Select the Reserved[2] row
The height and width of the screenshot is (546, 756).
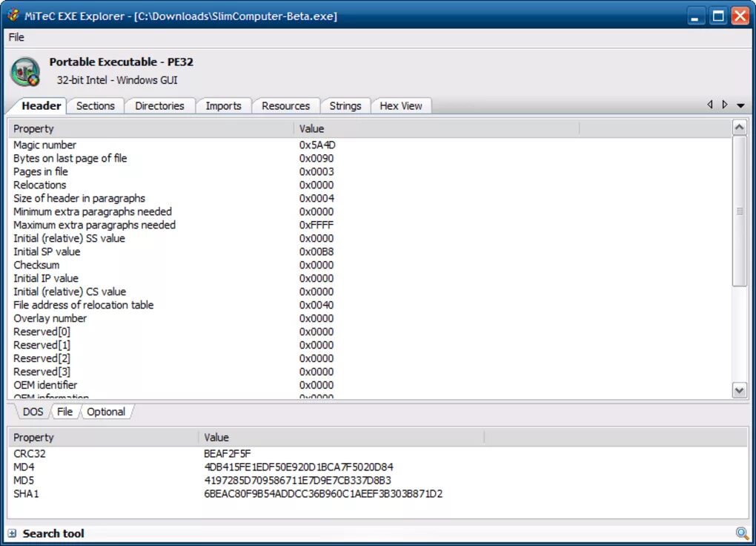click(370, 359)
